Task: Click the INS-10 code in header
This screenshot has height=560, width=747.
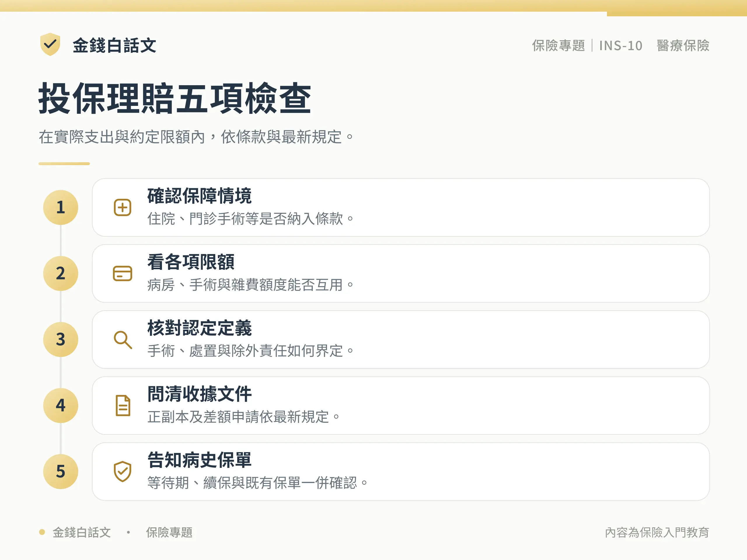Action: click(x=621, y=46)
